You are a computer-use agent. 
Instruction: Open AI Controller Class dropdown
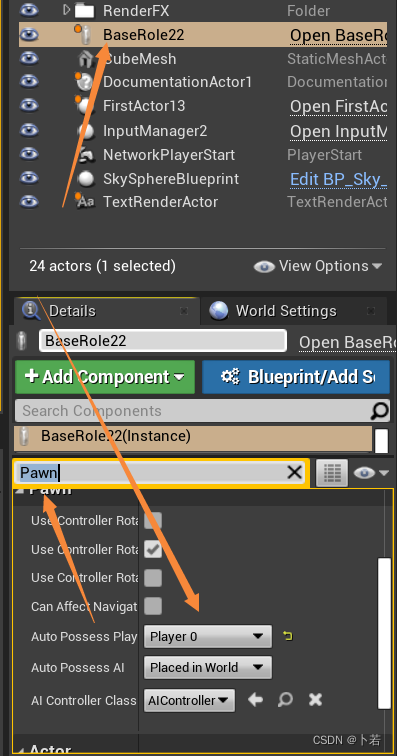coord(190,700)
